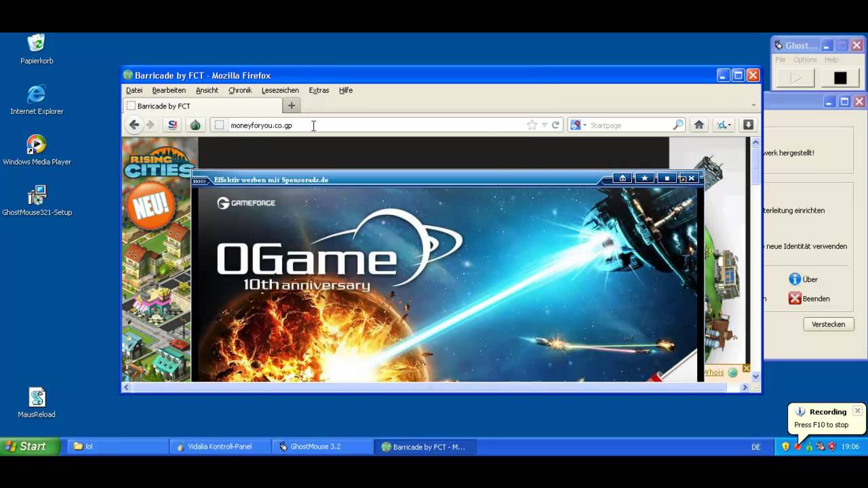This screenshot has height=488, width=868.
Task: Reload the page in Firefox
Action: click(x=555, y=125)
